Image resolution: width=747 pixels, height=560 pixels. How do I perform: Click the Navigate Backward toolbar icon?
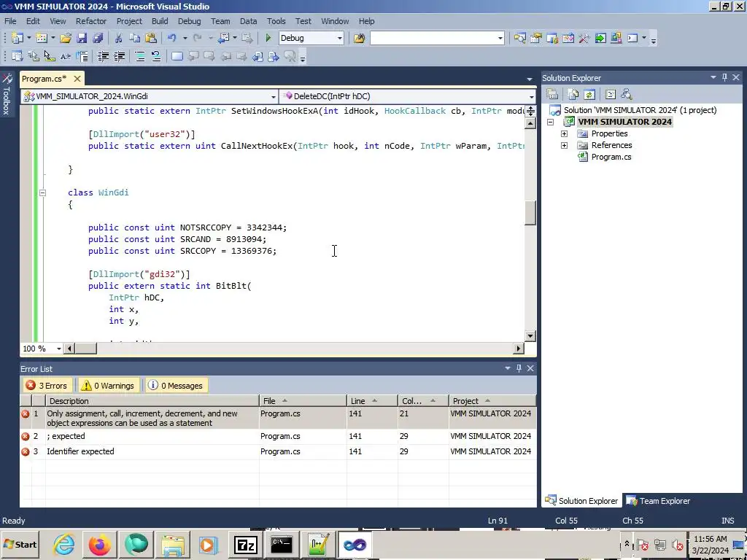[223, 38]
